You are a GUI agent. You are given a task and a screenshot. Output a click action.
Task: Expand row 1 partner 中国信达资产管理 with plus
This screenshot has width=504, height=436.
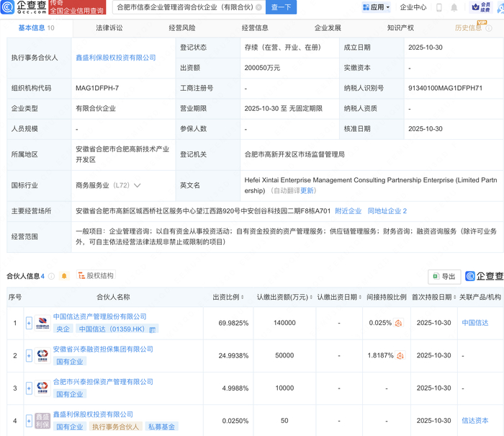(x=29, y=322)
